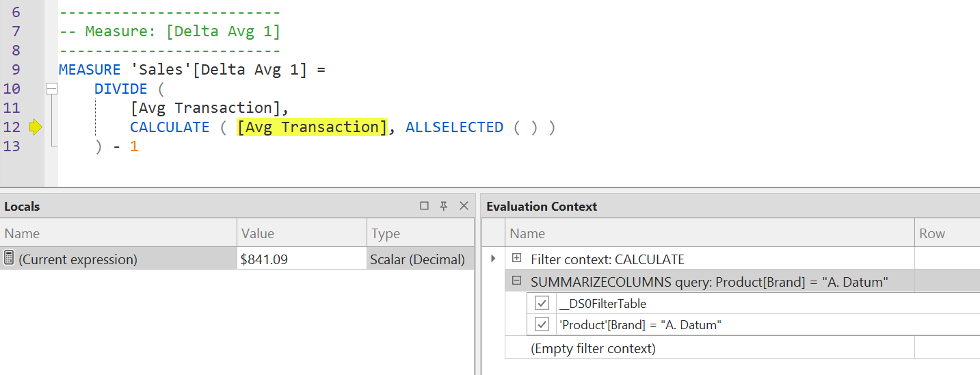Click the highlighted [Avg Transaction] expression
Image resolution: width=980 pixels, height=375 pixels.
[x=312, y=127]
